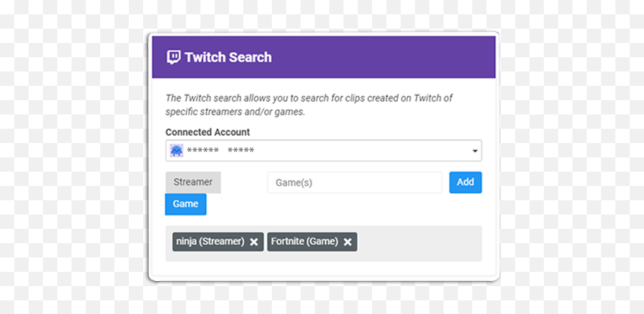
Task: Open the Connected Account dropdown
Action: pyautogui.click(x=323, y=151)
